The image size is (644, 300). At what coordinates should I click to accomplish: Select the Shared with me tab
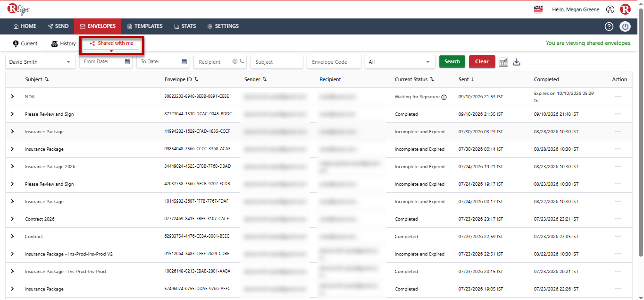tap(111, 43)
